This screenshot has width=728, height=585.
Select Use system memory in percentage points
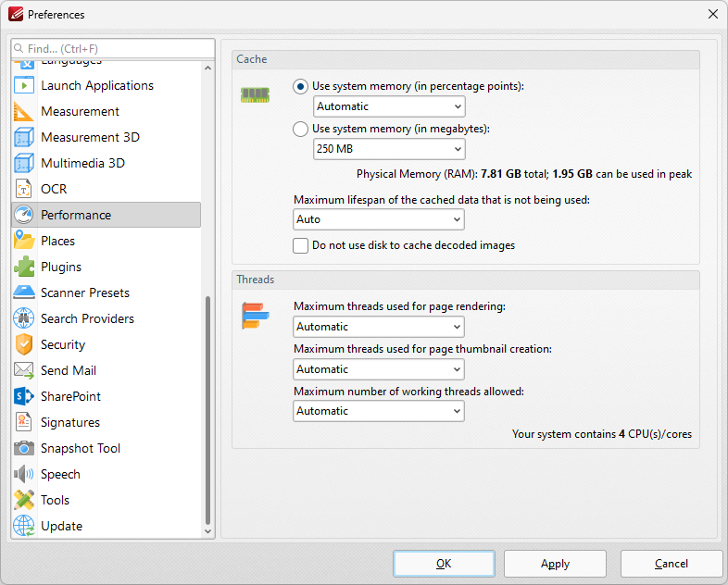point(300,87)
